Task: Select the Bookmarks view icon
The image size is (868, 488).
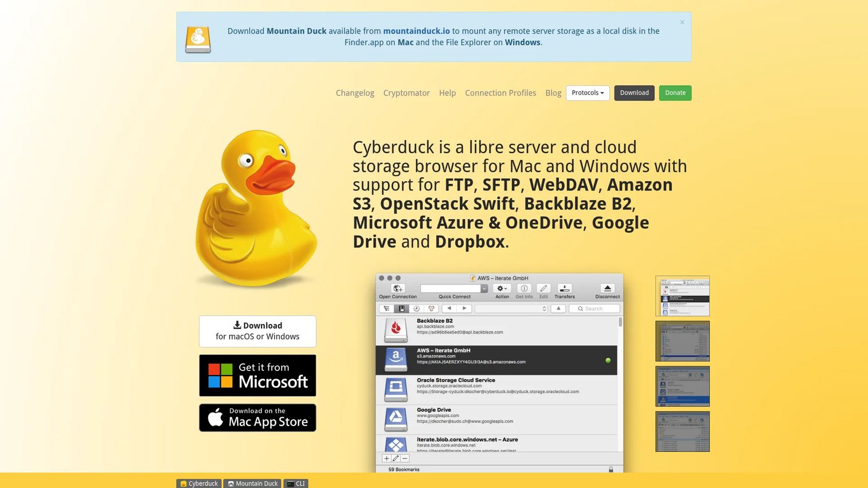Action: [401, 309]
